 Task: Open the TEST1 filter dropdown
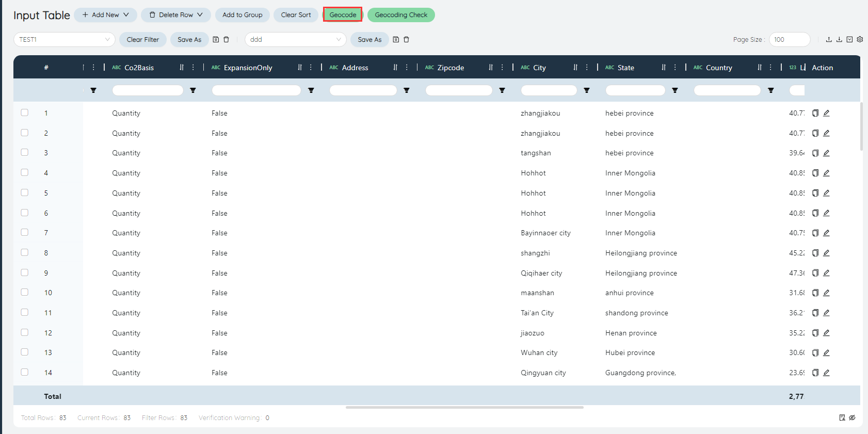pos(65,39)
